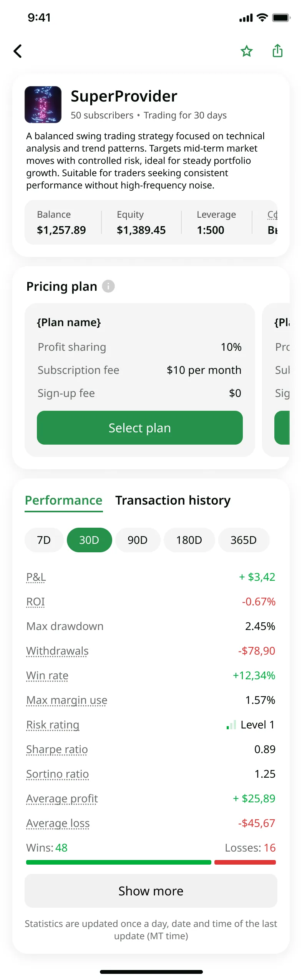This screenshot has width=302, height=980.
Task: Click the green wins progress bar
Action: (118, 862)
